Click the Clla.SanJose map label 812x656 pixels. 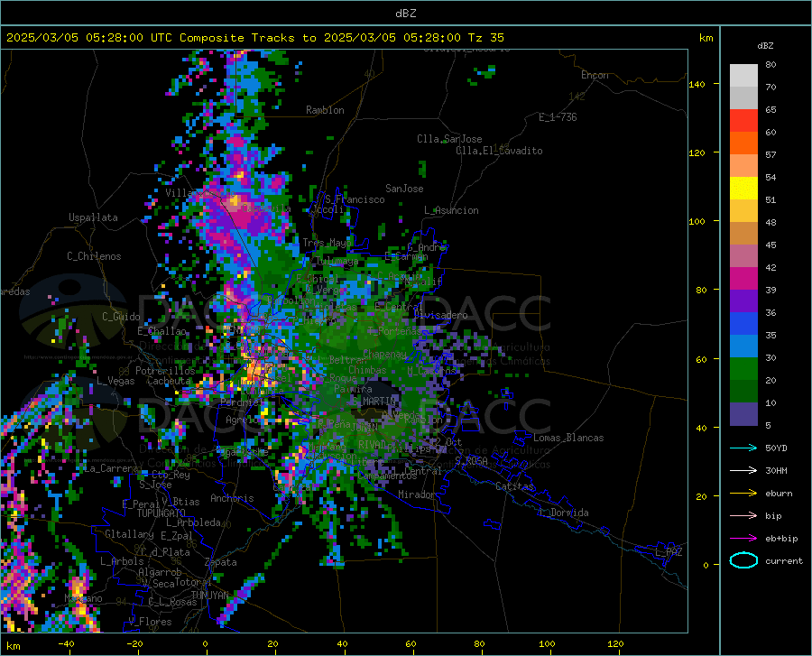pyautogui.click(x=449, y=139)
